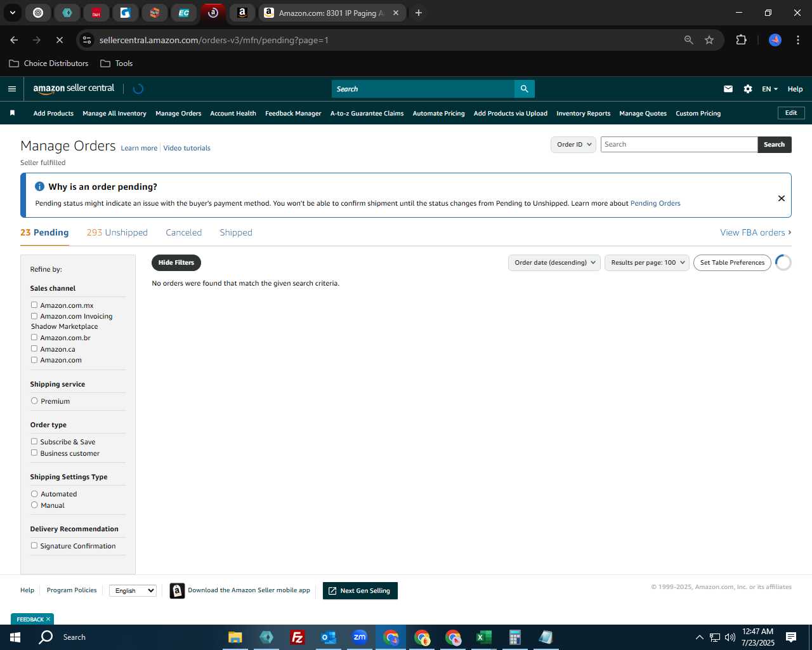Image resolution: width=812 pixels, height=650 pixels.
Task: Open the Pending Orders link in banner
Action: click(x=655, y=204)
